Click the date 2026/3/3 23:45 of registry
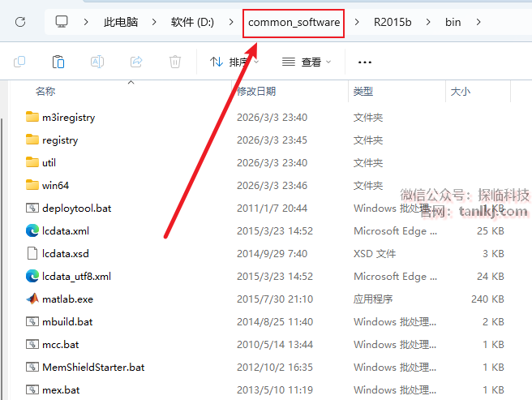This screenshot has height=400, width=532. point(272,140)
